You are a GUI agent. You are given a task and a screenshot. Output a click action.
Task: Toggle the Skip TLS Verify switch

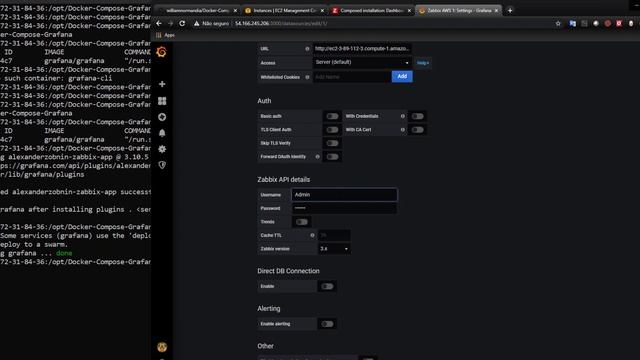tap(332, 143)
